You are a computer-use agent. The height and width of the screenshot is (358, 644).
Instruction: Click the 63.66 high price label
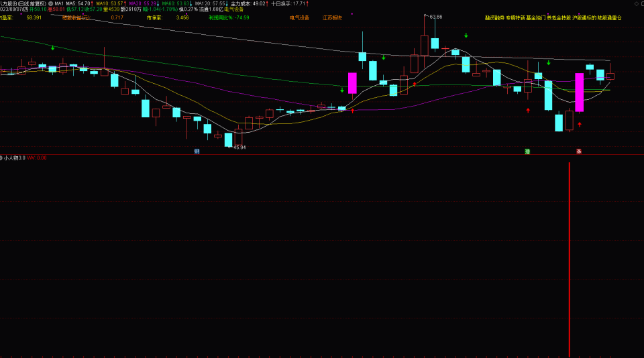pyautogui.click(x=436, y=17)
